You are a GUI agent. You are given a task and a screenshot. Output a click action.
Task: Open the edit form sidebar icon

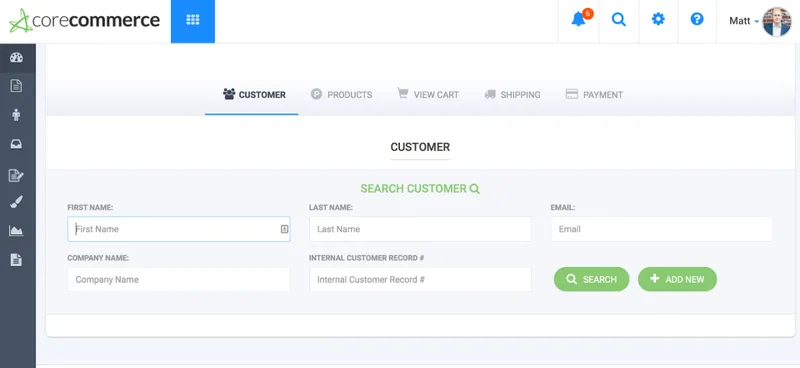coord(16,176)
